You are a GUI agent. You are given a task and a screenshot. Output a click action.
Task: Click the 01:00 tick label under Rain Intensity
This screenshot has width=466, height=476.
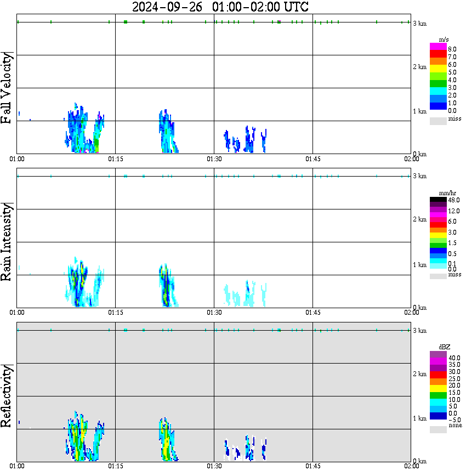17,313
